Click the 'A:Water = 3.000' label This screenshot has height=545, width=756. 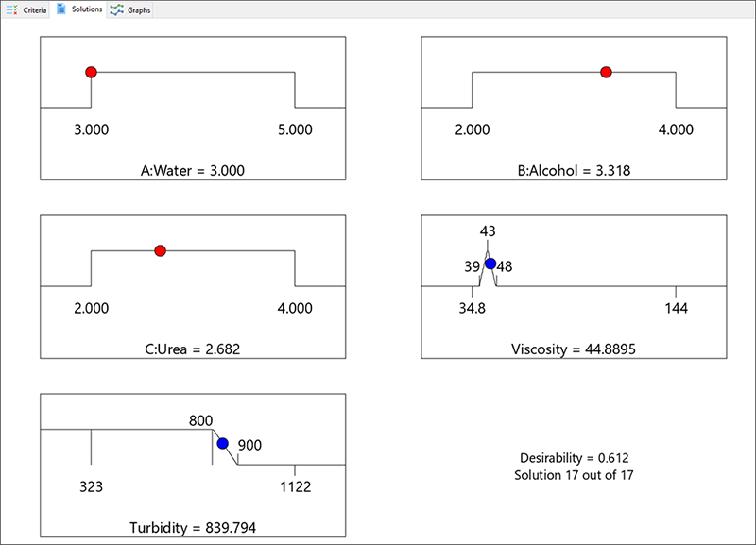click(193, 171)
